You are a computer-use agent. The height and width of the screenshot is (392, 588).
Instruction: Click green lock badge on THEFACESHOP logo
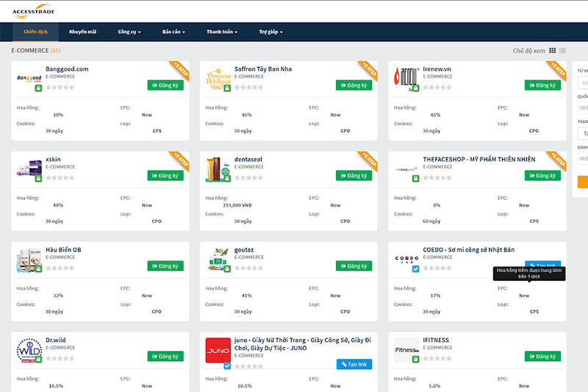pos(415,179)
